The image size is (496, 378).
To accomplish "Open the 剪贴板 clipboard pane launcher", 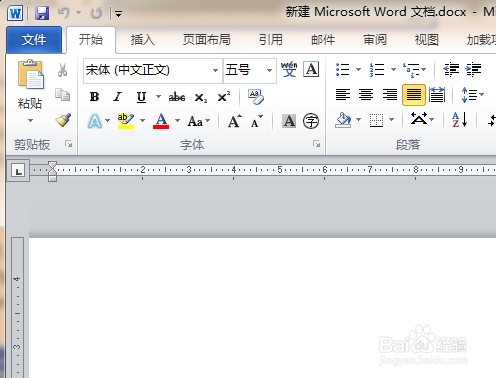I will [69, 144].
